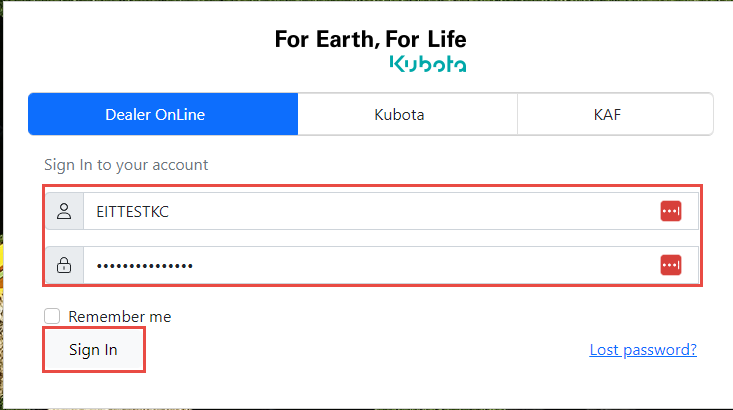Click the For Earth, For Life tagline
733x410 pixels.
pos(370,40)
